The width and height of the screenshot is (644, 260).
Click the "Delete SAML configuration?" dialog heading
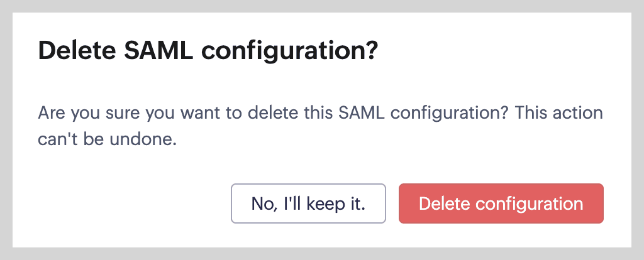pos(208,50)
